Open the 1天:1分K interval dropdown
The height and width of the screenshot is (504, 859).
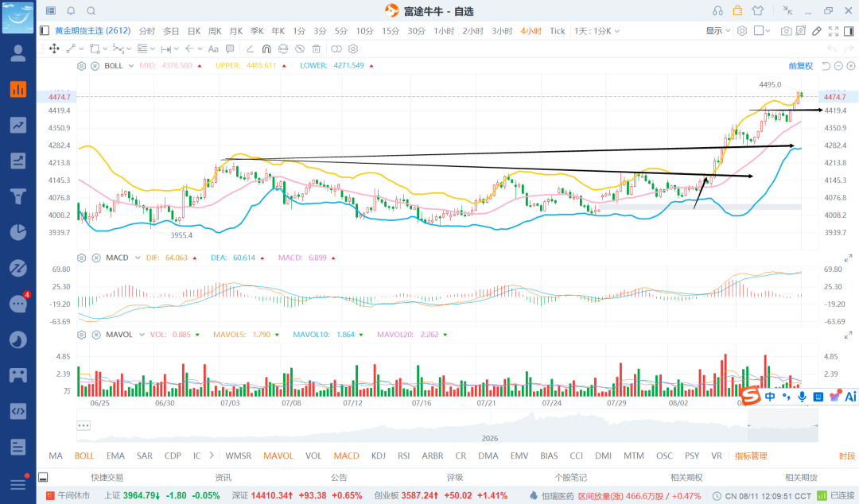point(597,31)
